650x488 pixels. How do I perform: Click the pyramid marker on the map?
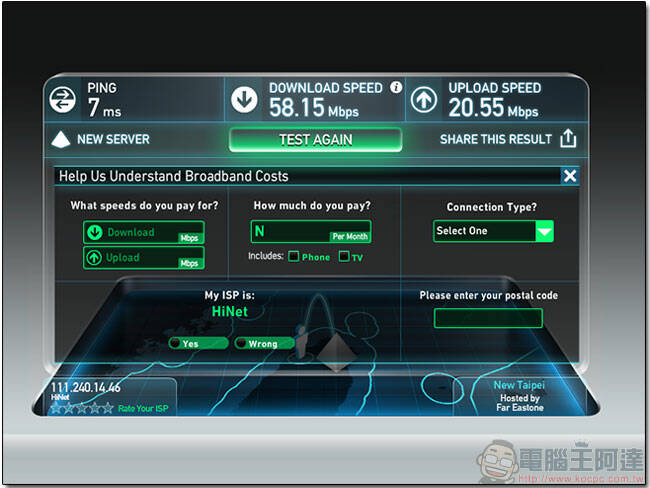337,351
